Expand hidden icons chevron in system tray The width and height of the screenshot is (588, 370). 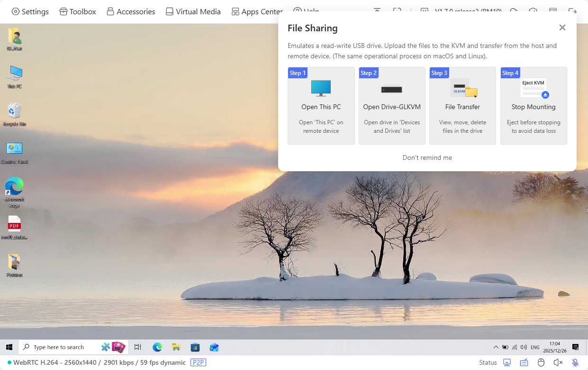click(496, 347)
